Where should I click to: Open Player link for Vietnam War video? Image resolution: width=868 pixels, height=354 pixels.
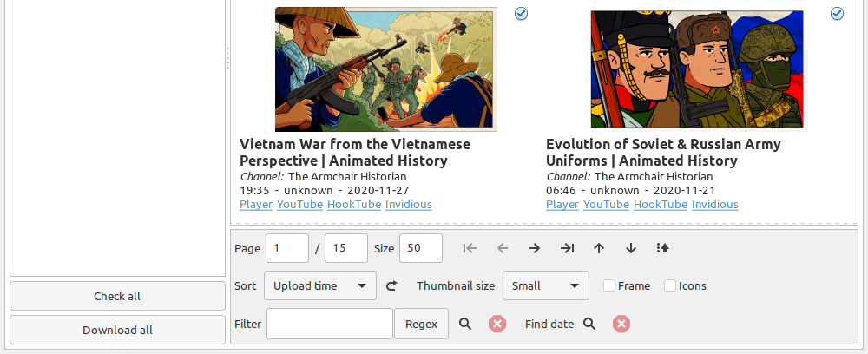tap(256, 205)
